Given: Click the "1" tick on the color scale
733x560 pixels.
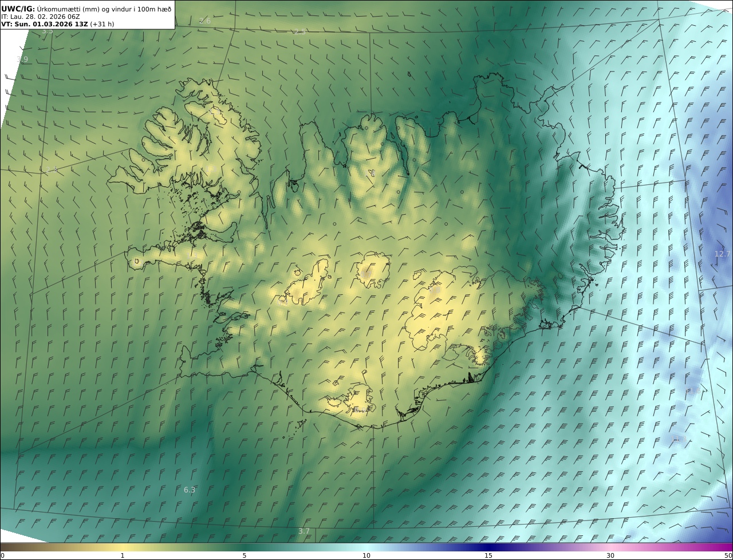Looking at the screenshot, I should click(x=123, y=555).
